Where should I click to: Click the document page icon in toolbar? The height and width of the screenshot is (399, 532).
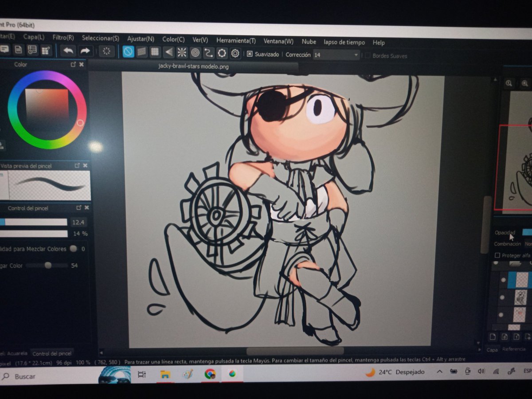point(18,50)
